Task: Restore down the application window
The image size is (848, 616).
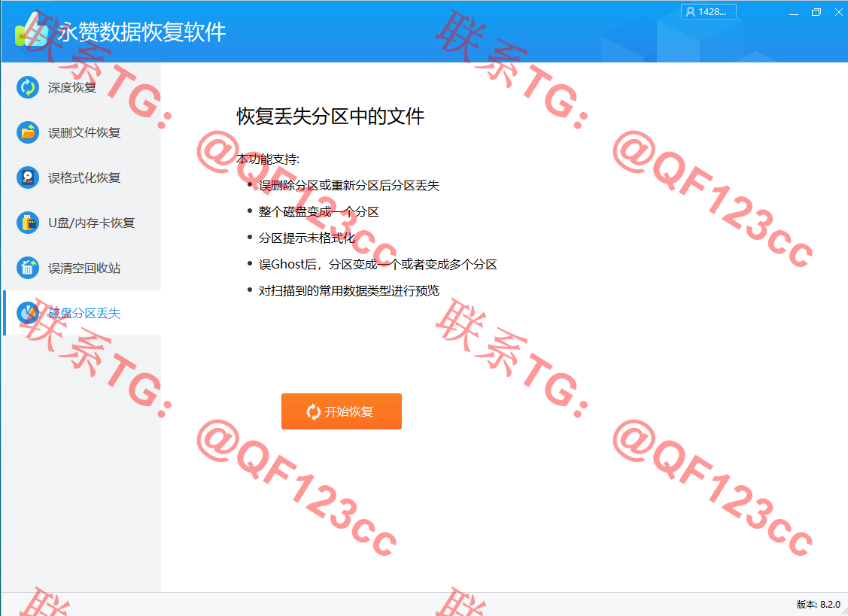Action: [x=816, y=13]
